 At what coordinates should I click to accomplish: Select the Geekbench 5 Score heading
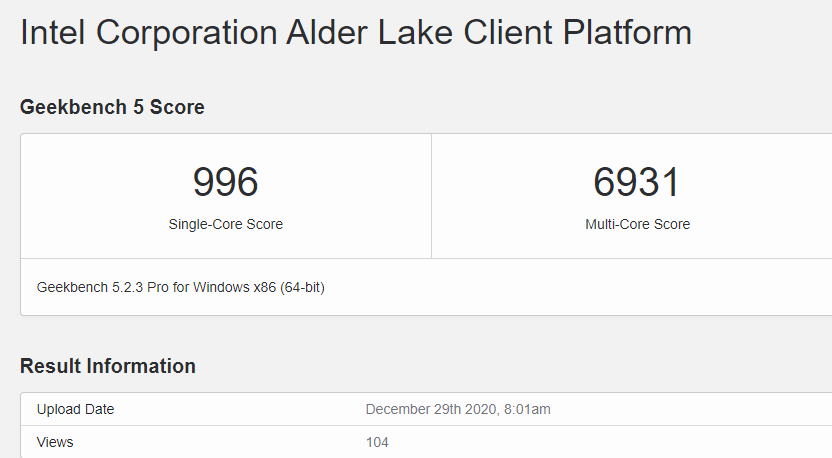pyautogui.click(x=112, y=107)
